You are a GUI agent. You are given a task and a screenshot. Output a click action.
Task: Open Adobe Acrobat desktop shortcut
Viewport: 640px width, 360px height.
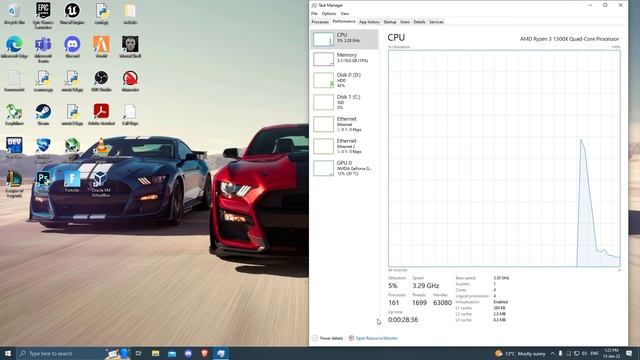[101, 115]
